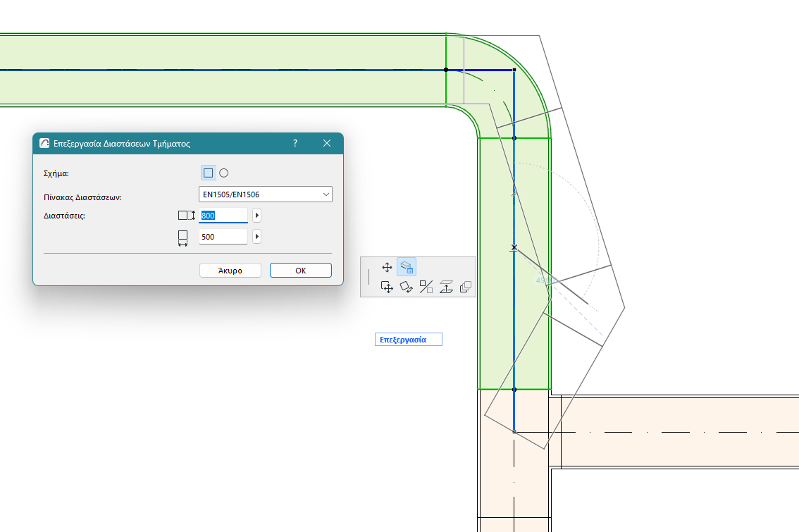This screenshot has width=799, height=532.
Task: Open help with the question mark button
Action: coord(295,143)
